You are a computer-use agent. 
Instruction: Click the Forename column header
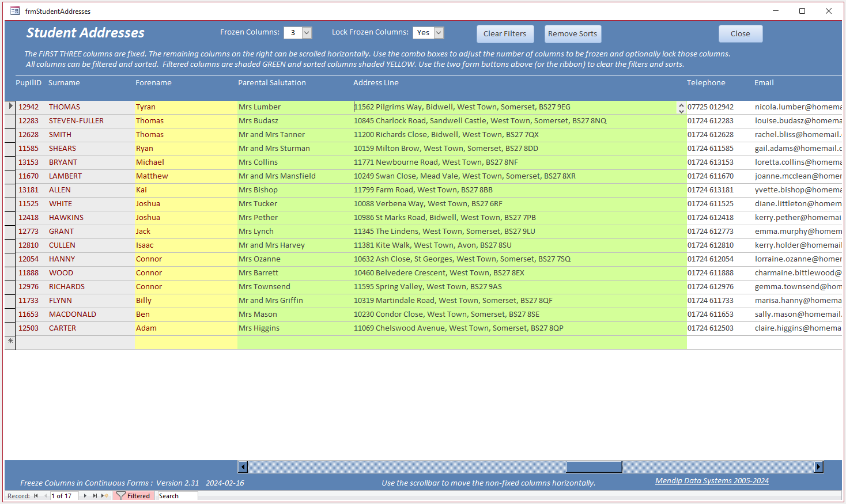click(153, 83)
